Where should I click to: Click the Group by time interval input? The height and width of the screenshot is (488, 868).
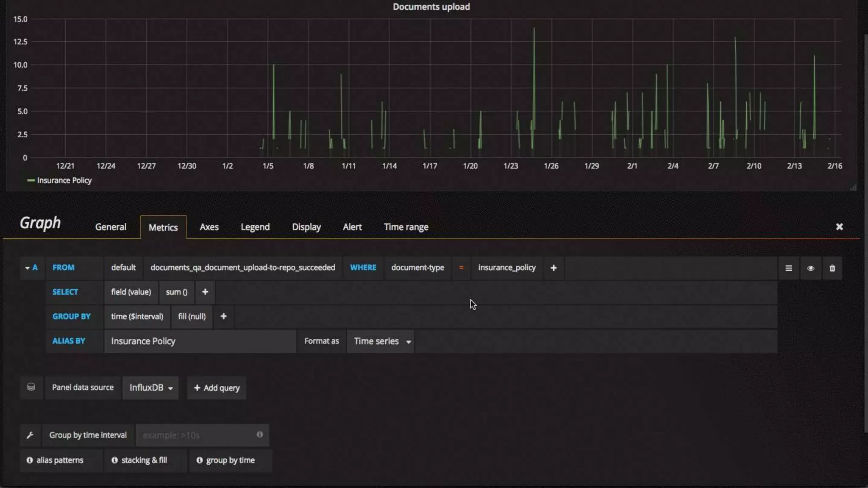tap(197, 435)
